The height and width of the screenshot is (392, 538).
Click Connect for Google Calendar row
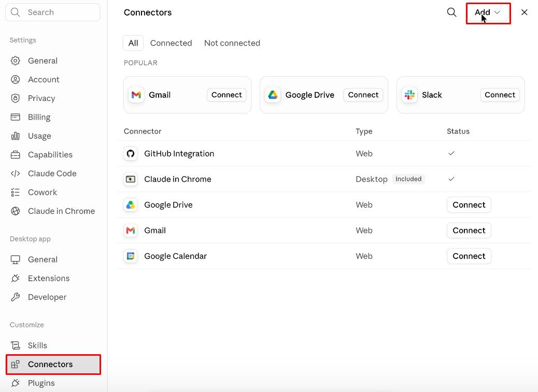pyautogui.click(x=469, y=256)
